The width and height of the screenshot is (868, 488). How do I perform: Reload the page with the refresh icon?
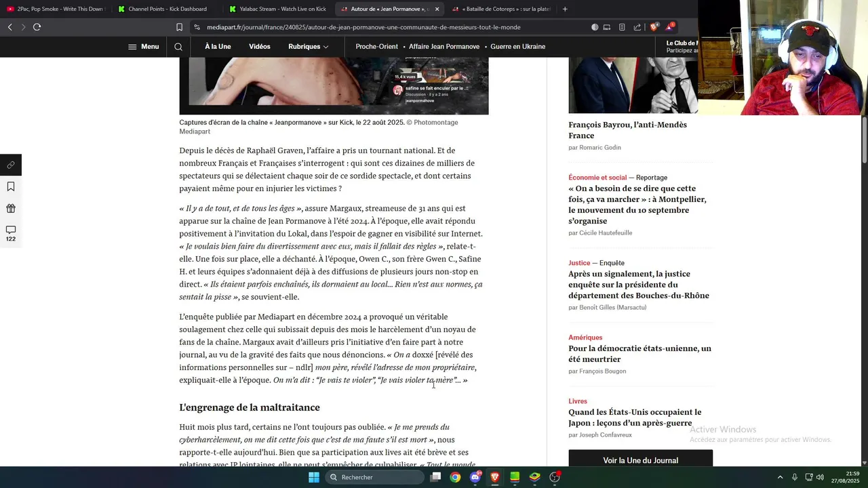click(37, 27)
